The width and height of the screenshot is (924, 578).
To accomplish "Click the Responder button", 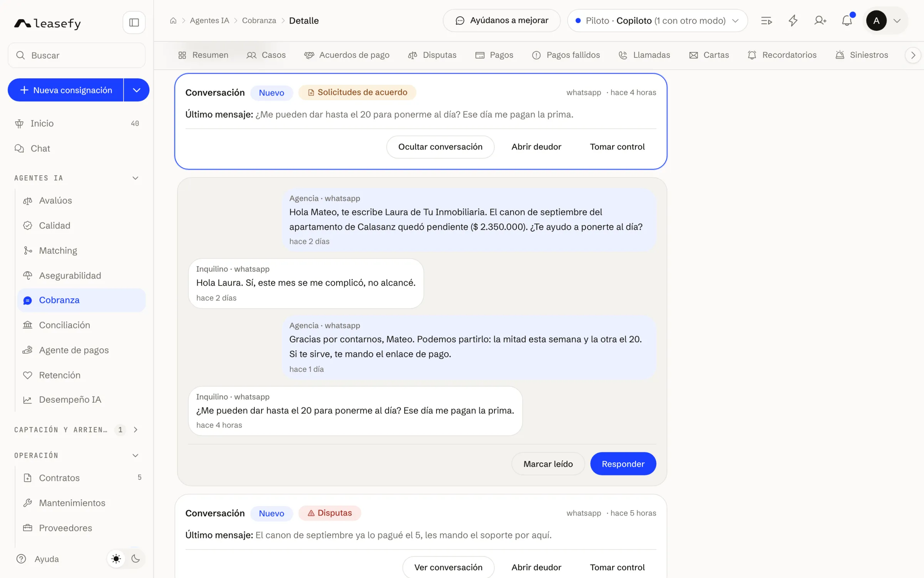I will (623, 464).
